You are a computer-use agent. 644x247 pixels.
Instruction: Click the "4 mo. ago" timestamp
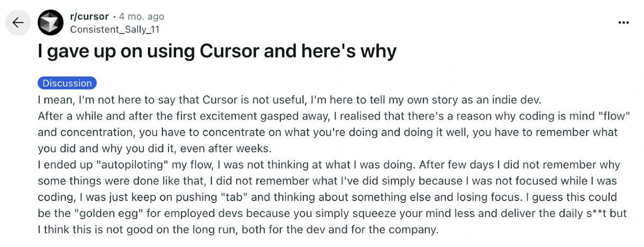pos(142,17)
